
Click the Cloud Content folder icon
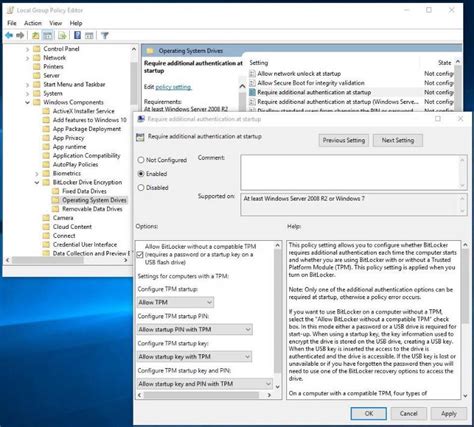coord(46,227)
